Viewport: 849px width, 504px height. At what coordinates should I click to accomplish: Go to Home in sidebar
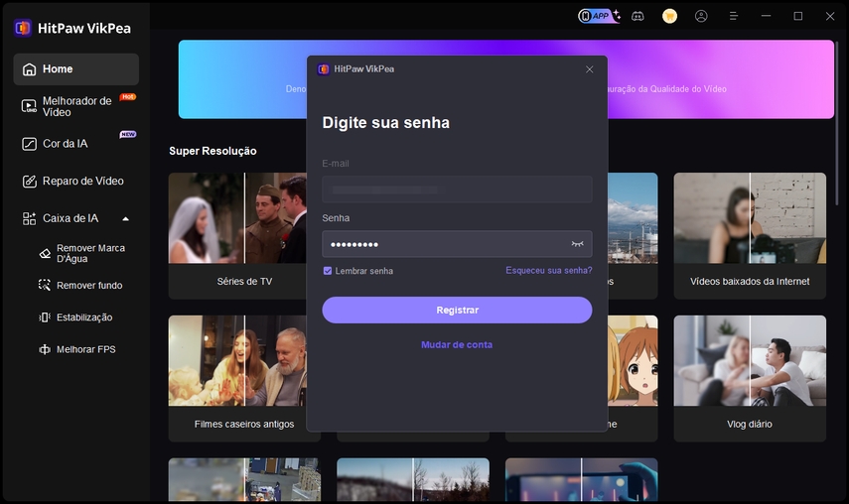pos(75,69)
